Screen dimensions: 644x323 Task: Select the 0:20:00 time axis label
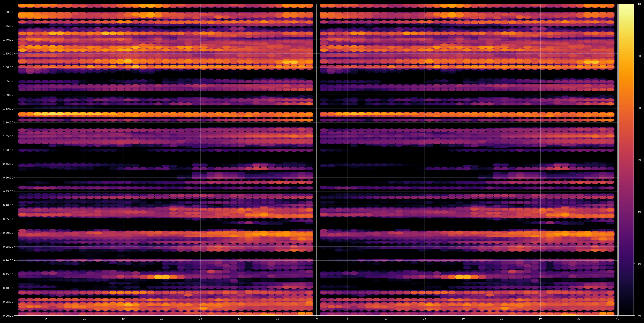pos(8,260)
